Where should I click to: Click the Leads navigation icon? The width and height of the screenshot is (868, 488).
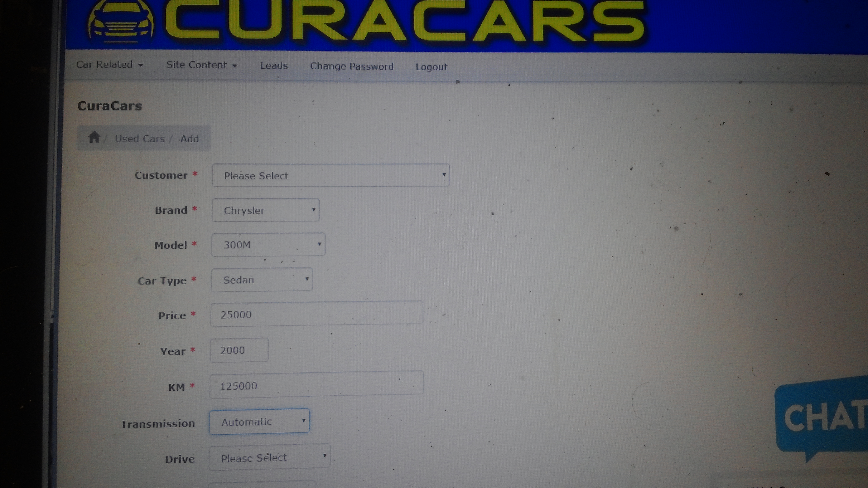click(x=274, y=65)
